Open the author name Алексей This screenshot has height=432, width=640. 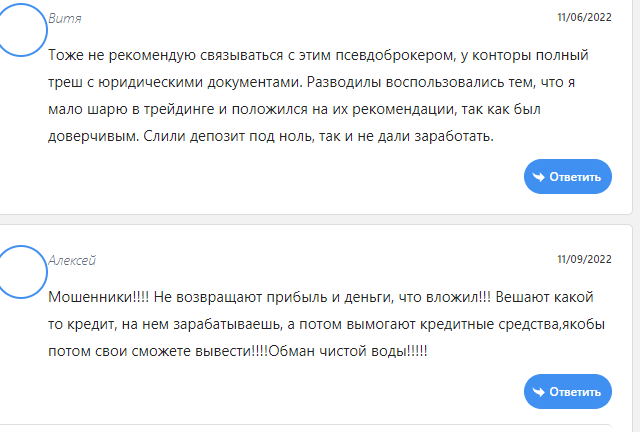pos(72,261)
